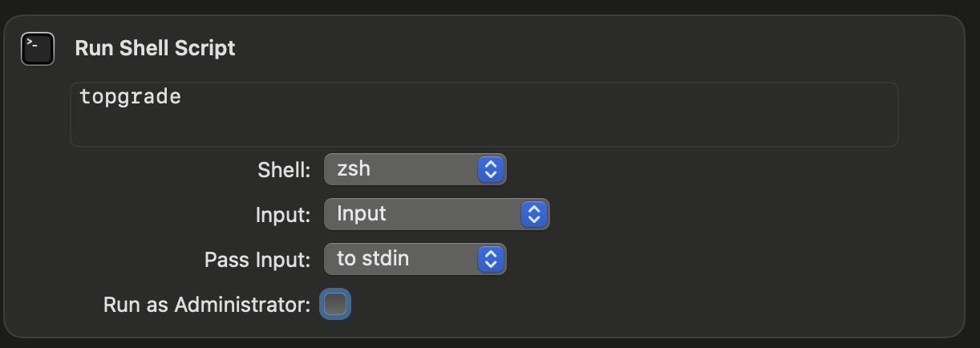Screen dimensions: 980x348
Task: Click the blue chevron arrows on Shell popup
Action: [491, 169]
